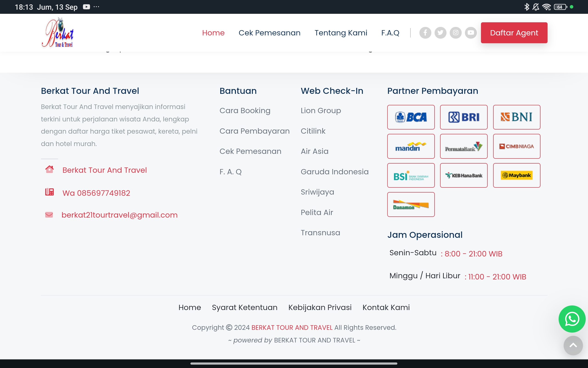588x368 pixels.
Task: Tap the muted notifications bell icon
Action: coord(536,7)
